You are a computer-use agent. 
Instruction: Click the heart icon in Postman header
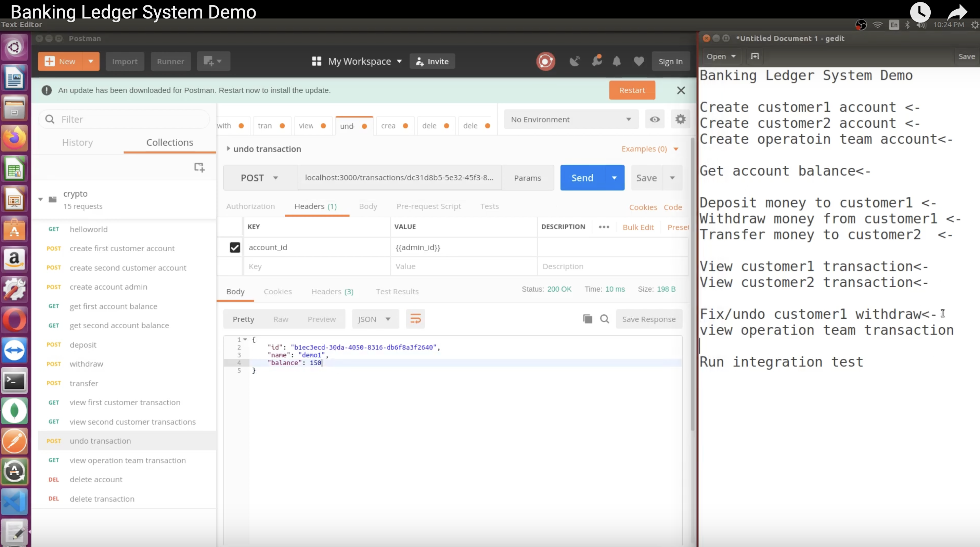[x=639, y=61]
